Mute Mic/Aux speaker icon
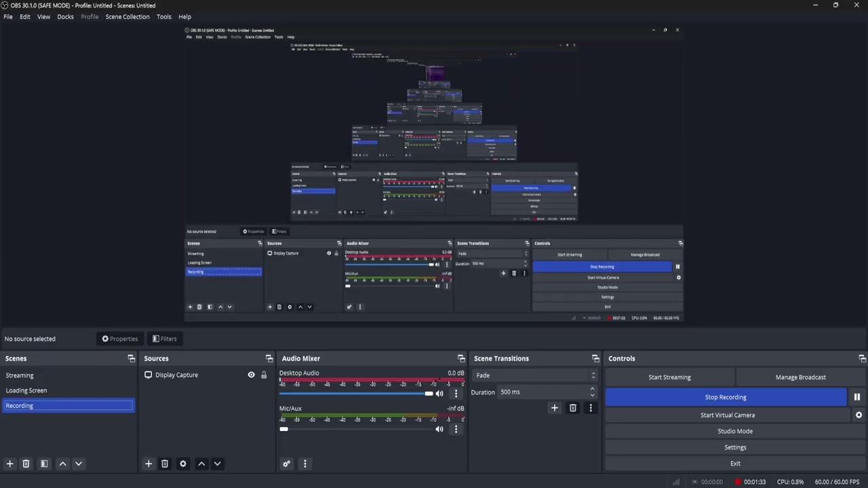868x488 pixels. [x=439, y=428]
